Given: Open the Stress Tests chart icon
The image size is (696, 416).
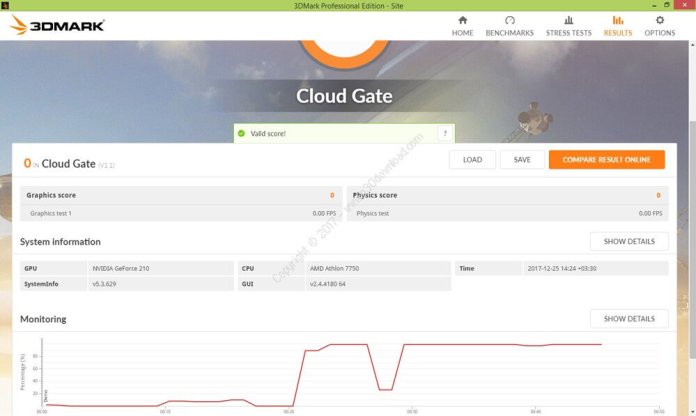Looking at the screenshot, I should point(569,20).
